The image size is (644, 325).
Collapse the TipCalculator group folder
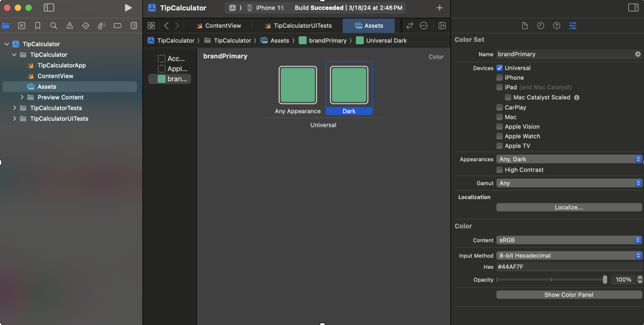tap(14, 54)
